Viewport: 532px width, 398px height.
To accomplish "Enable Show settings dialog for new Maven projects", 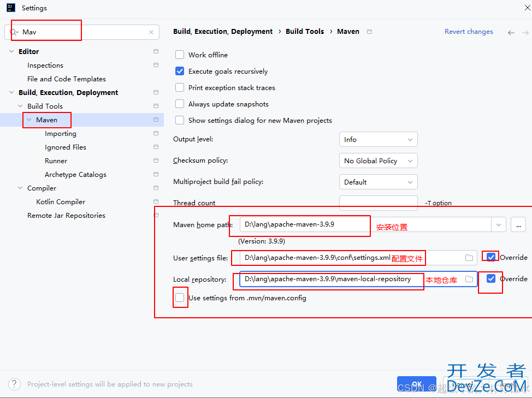I will [180, 120].
